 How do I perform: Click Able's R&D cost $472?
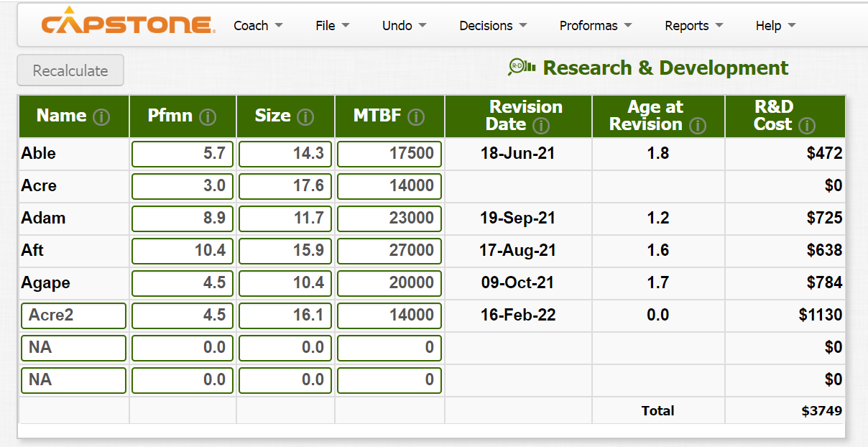click(824, 154)
